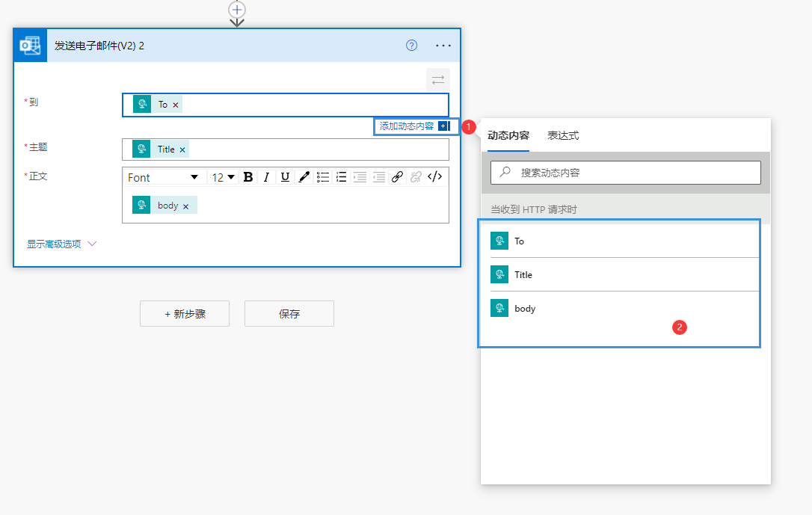Click the Outlook icon on the email action header

click(x=30, y=46)
